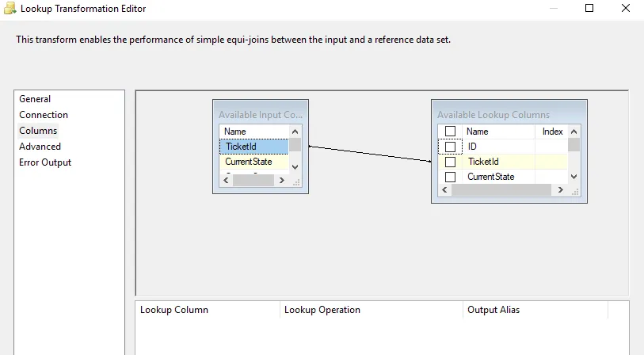
Task: Click the lookup columns scroll left arrow
Action: click(444, 190)
